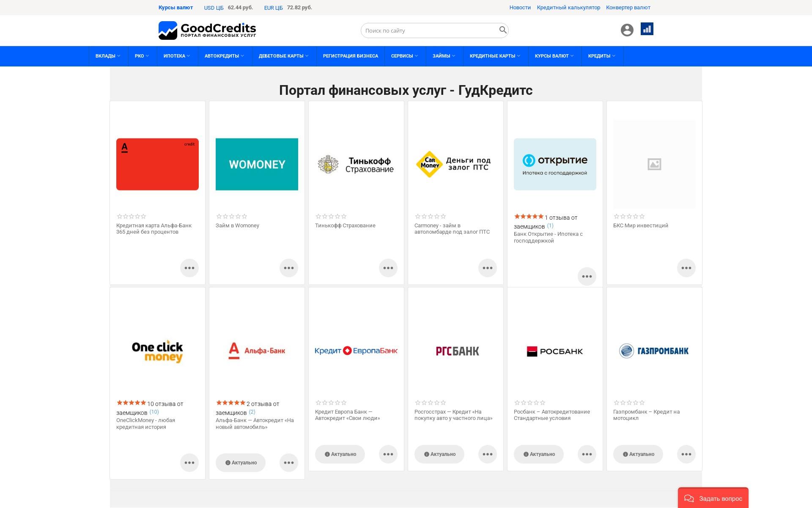Expand the КУРСЫ ВАЛЮТ dropdown menu
This screenshot has width=812, height=508.
[554, 56]
